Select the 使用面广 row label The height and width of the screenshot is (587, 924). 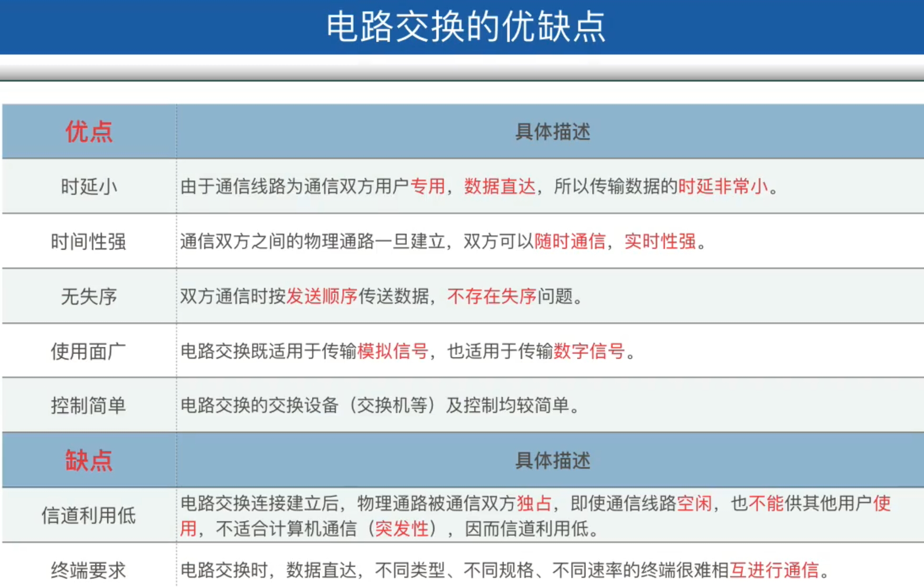click(x=89, y=352)
